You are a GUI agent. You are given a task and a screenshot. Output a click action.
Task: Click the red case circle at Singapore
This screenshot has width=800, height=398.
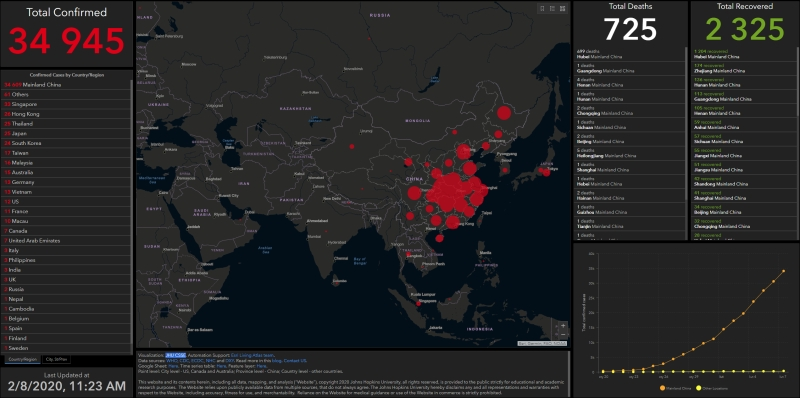point(418,304)
